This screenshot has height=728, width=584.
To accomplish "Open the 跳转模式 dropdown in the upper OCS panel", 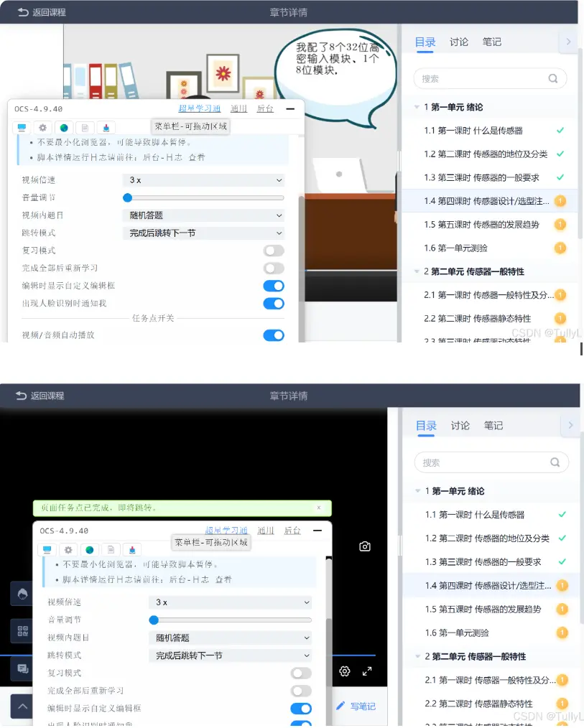I will click(203, 233).
